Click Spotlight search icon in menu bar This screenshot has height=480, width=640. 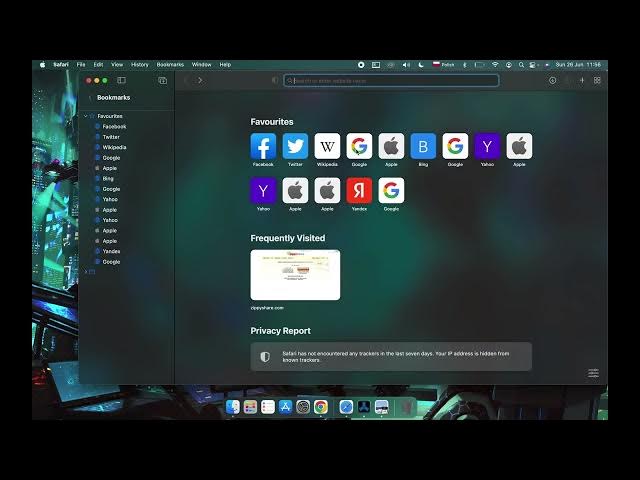[521, 64]
